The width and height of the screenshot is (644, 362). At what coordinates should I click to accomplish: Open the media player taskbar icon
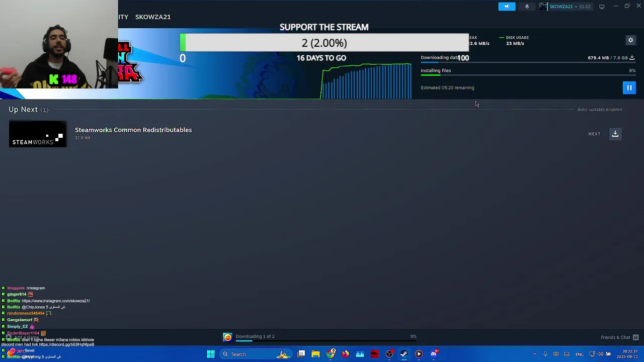click(419, 354)
